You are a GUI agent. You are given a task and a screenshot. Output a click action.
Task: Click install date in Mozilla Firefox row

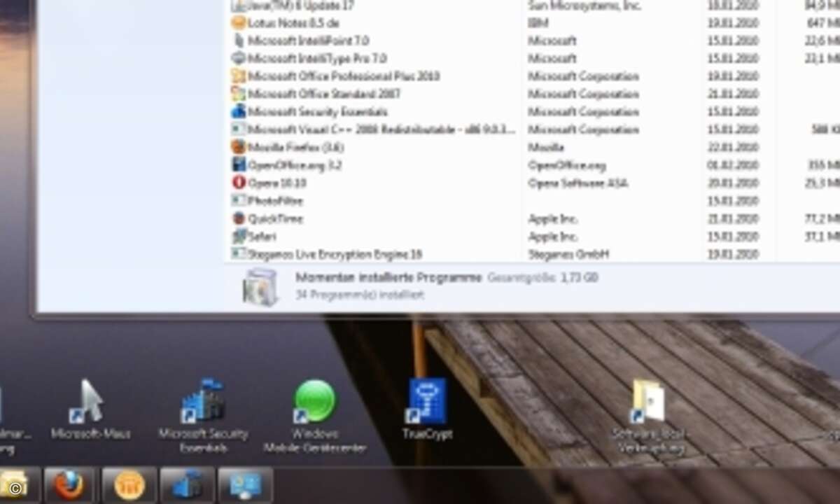pyautogui.click(x=733, y=147)
